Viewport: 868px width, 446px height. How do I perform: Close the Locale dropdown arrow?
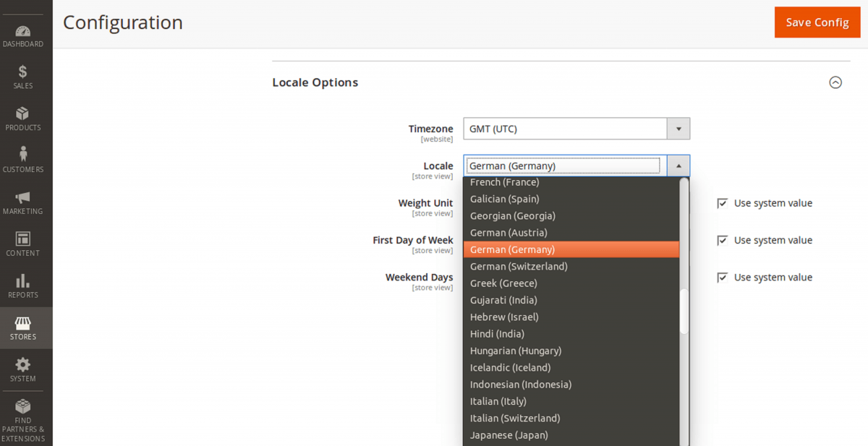click(x=678, y=166)
